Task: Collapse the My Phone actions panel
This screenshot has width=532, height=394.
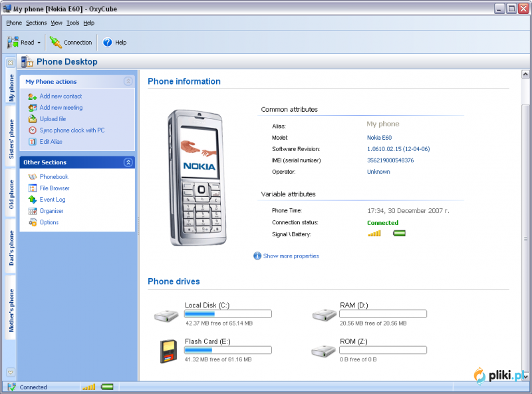Action: click(x=128, y=81)
